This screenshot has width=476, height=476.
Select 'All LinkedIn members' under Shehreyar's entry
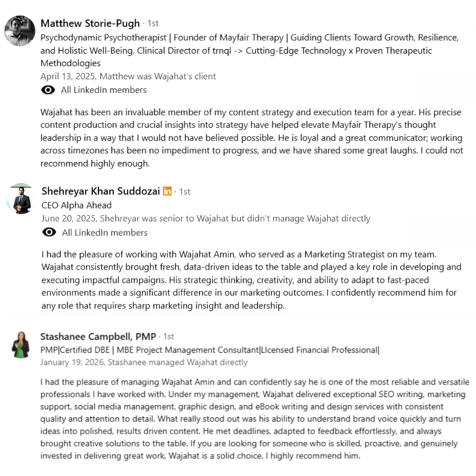click(x=105, y=232)
